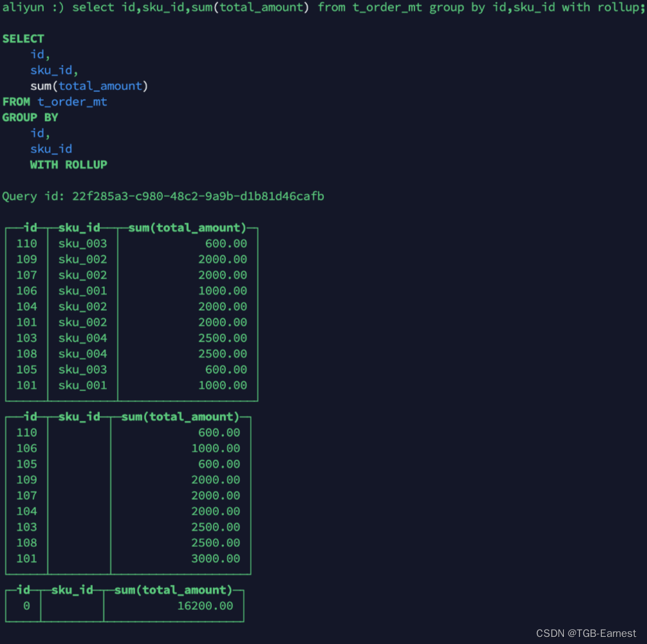647x644 pixels.
Task: Click 'sum(total_amount)' in the formatted query
Action: click(x=89, y=86)
